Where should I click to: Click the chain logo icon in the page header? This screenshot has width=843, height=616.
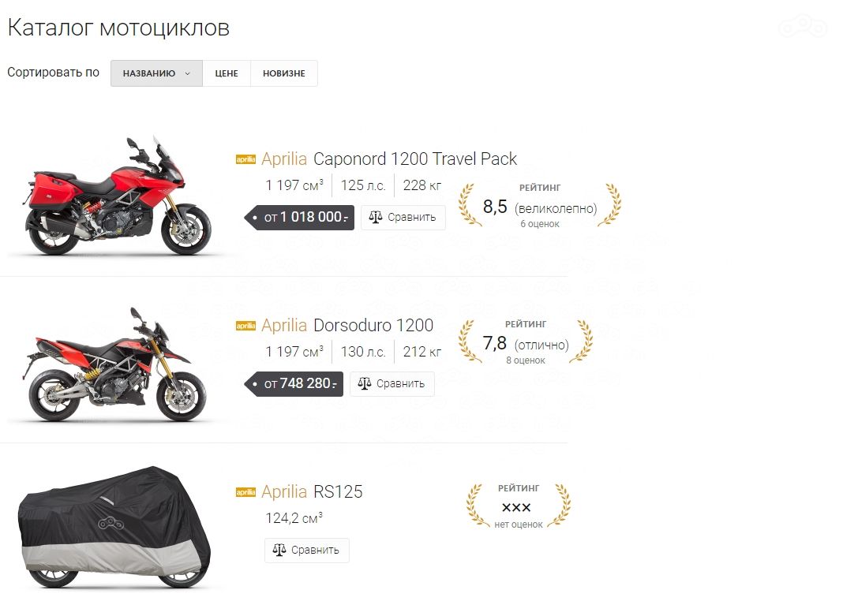point(802,28)
